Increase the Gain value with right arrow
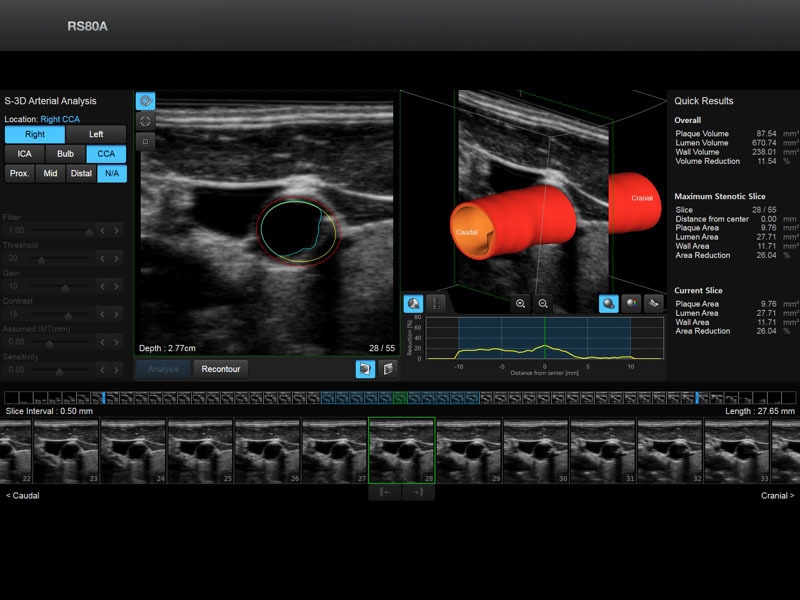The width and height of the screenshot is (800, 600). (116, 286)
